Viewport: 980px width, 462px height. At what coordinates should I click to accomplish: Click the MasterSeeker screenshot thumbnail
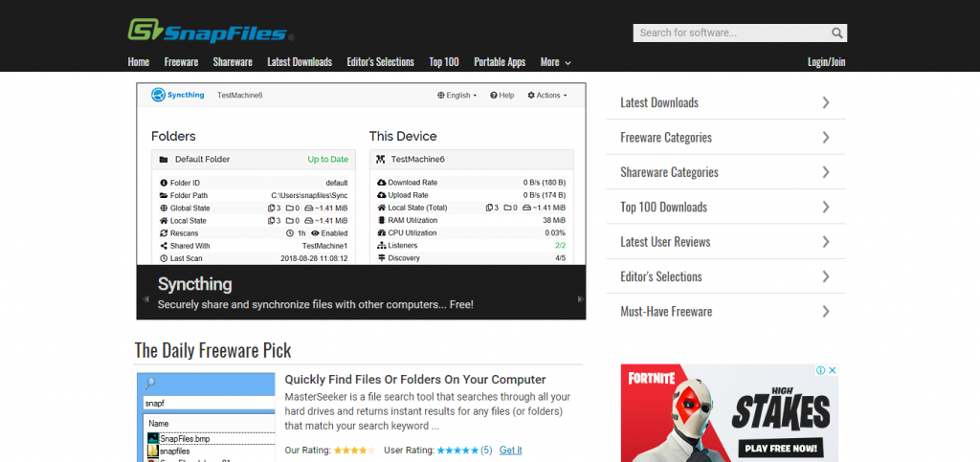coord(207,418)
